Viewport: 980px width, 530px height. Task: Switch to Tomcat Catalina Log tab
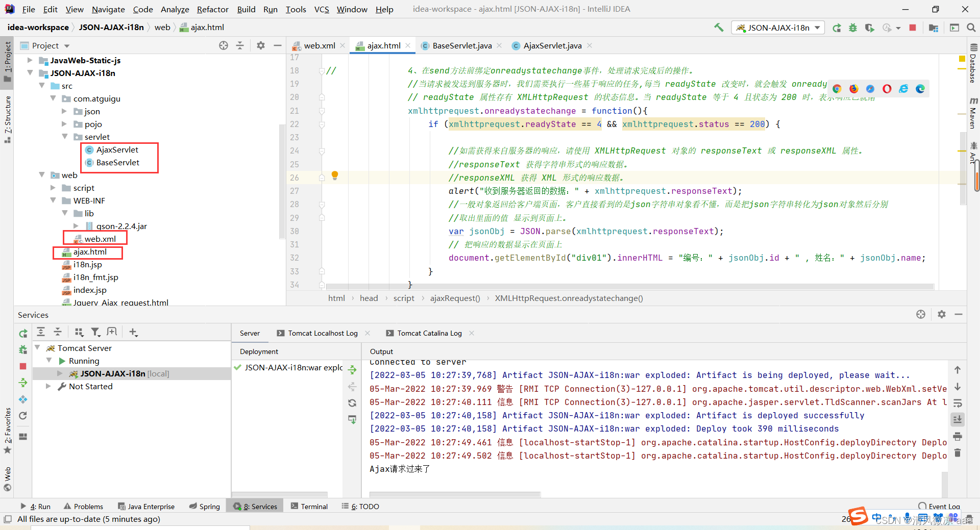429,333
